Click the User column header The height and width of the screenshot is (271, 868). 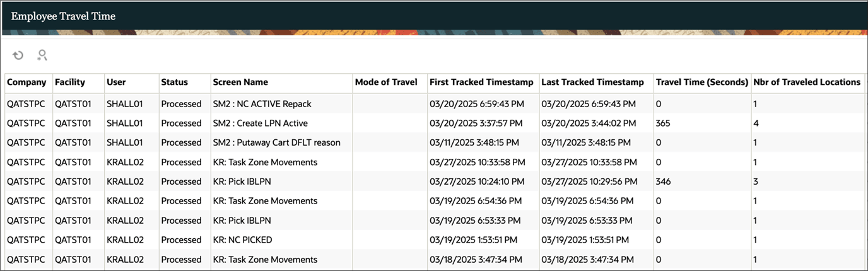pyautogui.click(x=116, y=83)
